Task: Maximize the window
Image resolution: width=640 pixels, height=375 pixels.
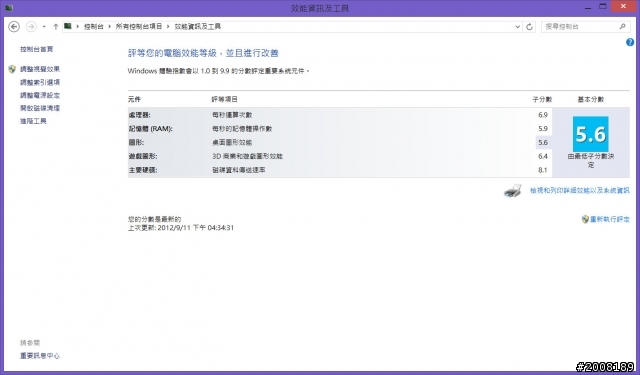Action: point(603,7)
